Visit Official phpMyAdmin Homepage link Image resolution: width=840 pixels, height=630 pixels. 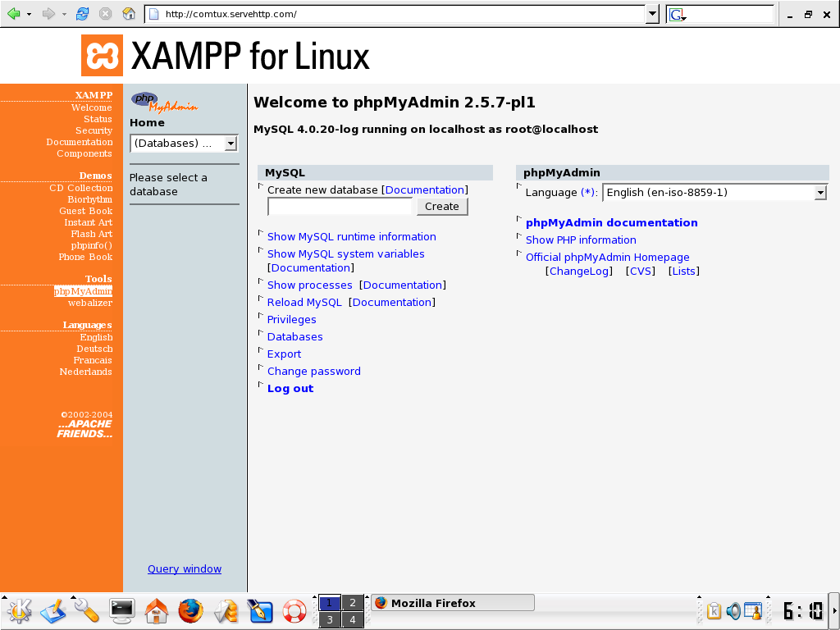coord(608,257)
